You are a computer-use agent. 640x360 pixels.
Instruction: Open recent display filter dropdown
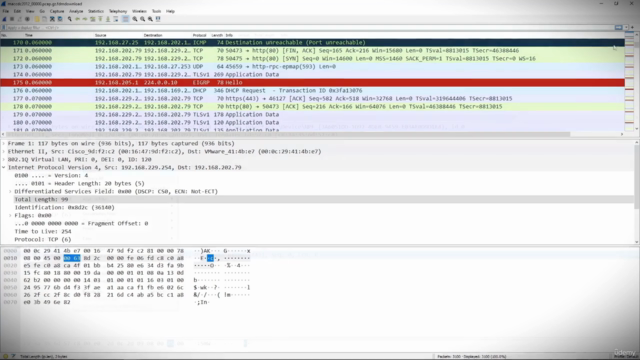(x=626, y=27)
